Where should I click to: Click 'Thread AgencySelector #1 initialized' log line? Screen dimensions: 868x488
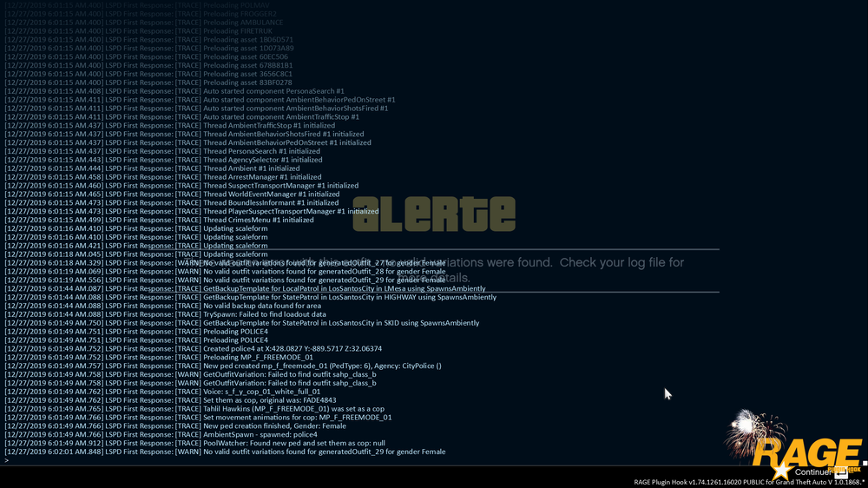coord(163,160)
